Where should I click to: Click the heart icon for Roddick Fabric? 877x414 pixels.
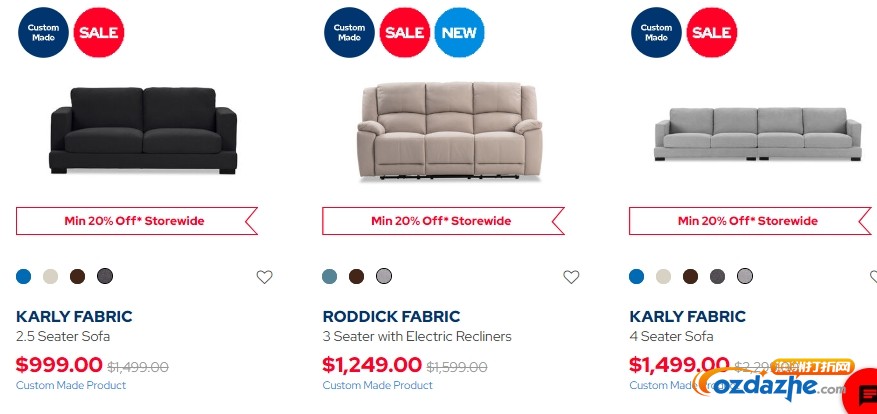coord(571,276)
